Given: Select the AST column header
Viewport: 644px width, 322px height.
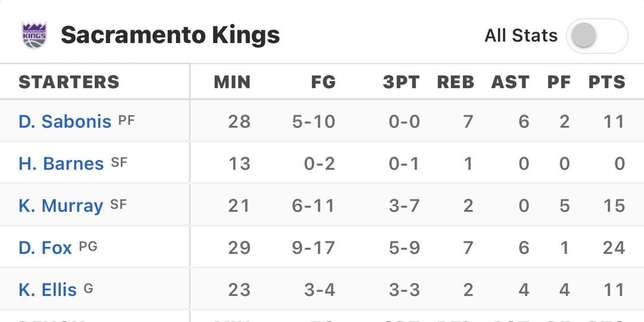Looking at the screenshot, I should pos(510,82).
